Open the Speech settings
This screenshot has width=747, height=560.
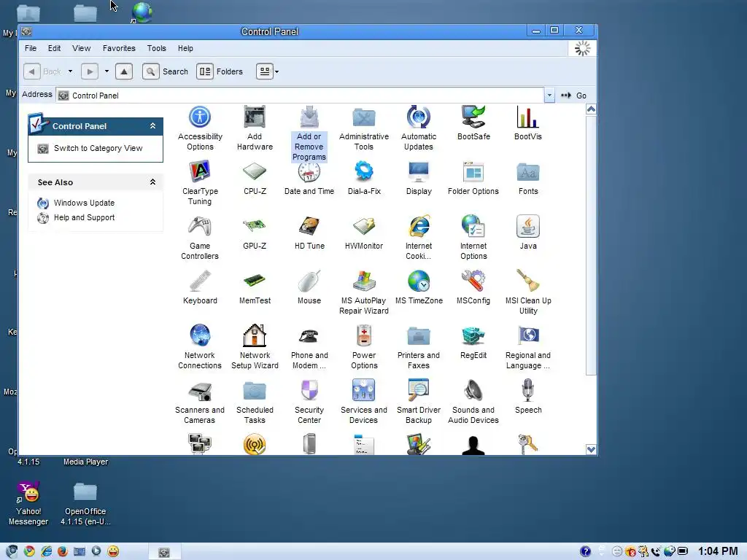click(528, 397)
